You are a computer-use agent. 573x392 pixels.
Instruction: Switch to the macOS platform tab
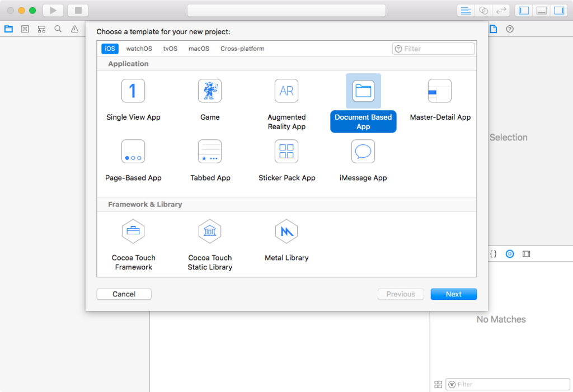tap(199, 49)
